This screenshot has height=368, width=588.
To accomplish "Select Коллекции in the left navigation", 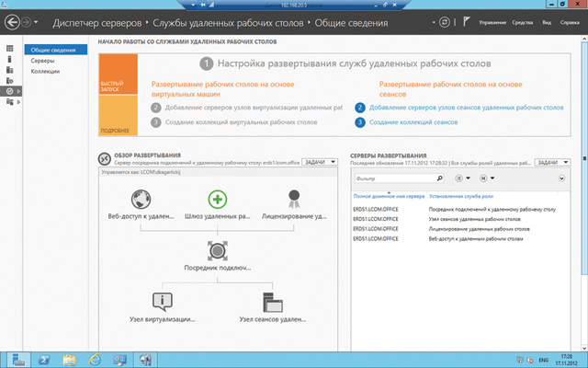I will [x=46, y=70].
